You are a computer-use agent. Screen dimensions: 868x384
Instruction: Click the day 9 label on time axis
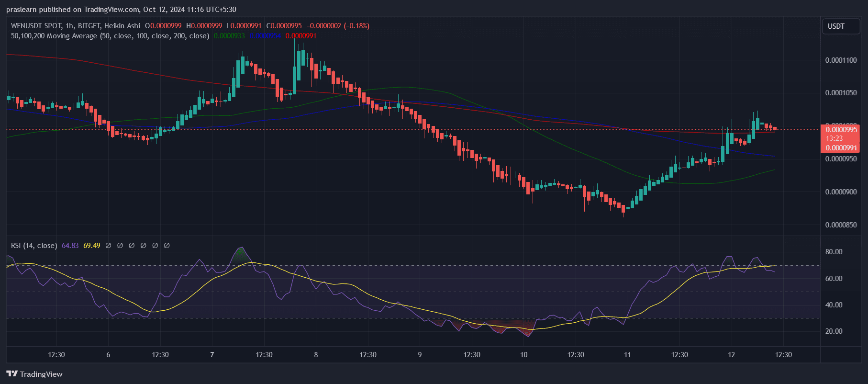(x=420, y=355)
